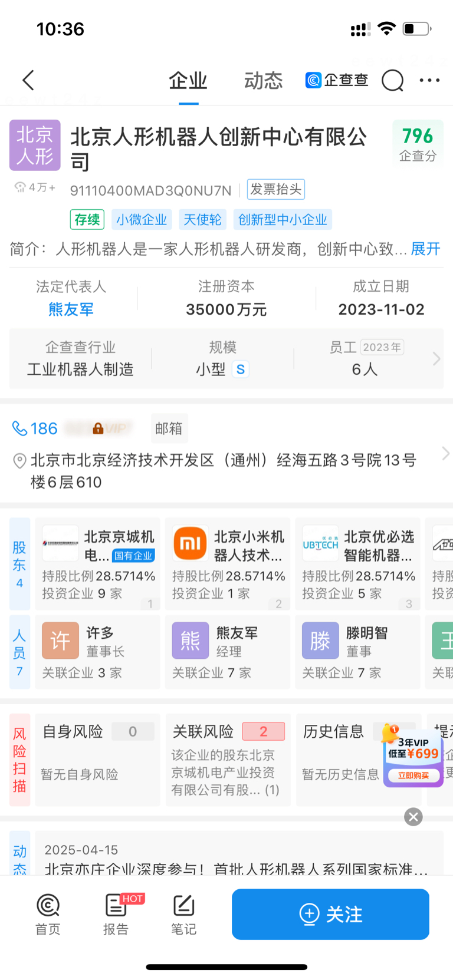Tap the company name title
This screenshot has width=453, height=980.
click(x=219, y=149)
